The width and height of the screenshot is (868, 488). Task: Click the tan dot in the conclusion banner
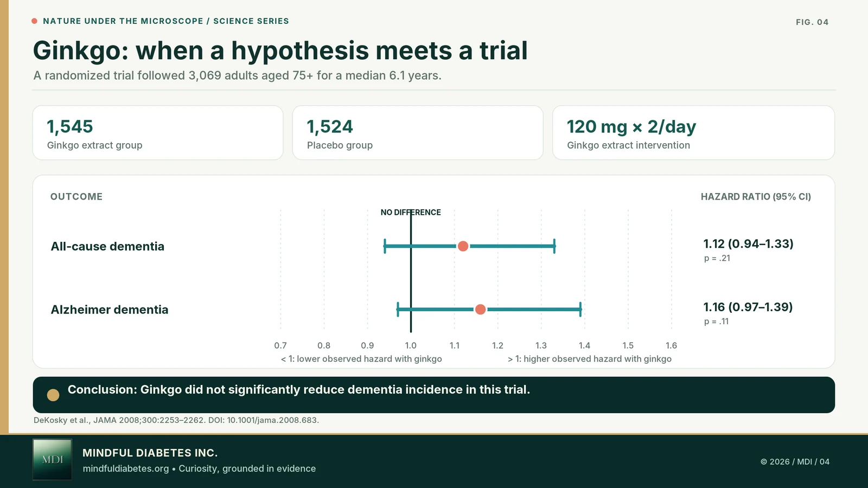[53, 395]
